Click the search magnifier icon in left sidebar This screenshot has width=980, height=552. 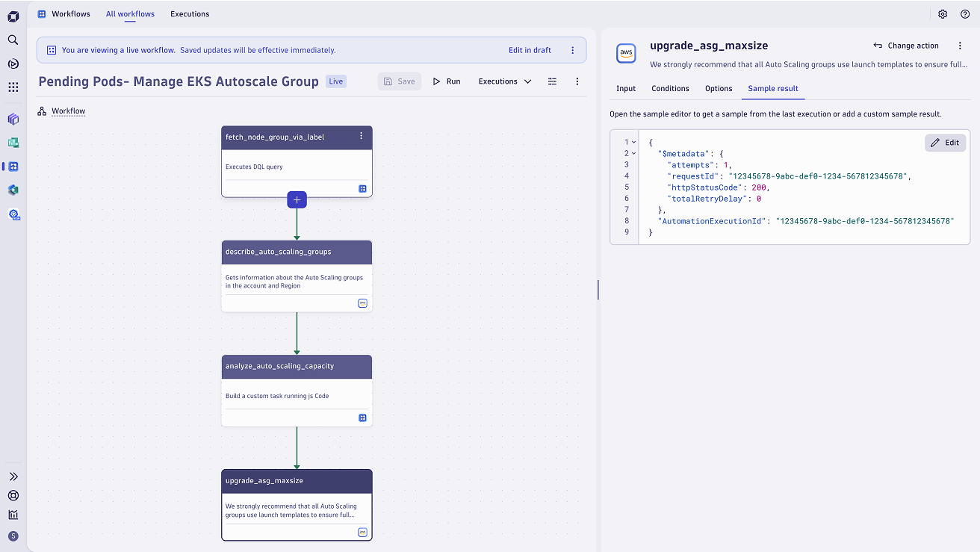[13, 40]
